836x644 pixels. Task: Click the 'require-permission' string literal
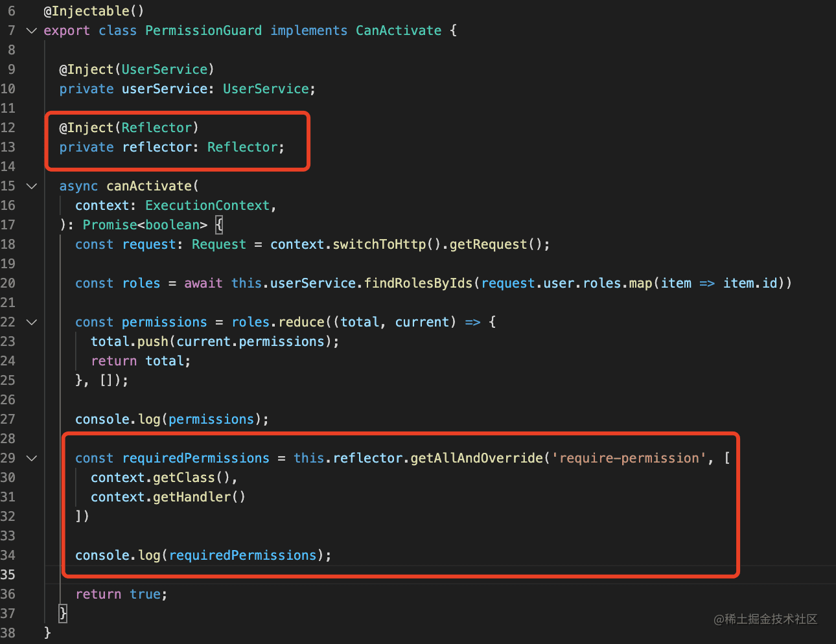click(629, 458)
